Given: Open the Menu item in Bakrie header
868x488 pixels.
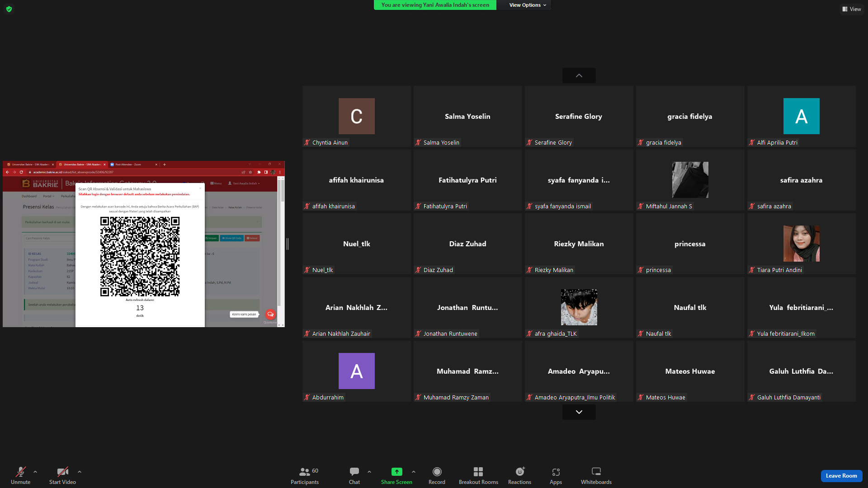Looking at the screenshot, I should [x=216, y=183].
